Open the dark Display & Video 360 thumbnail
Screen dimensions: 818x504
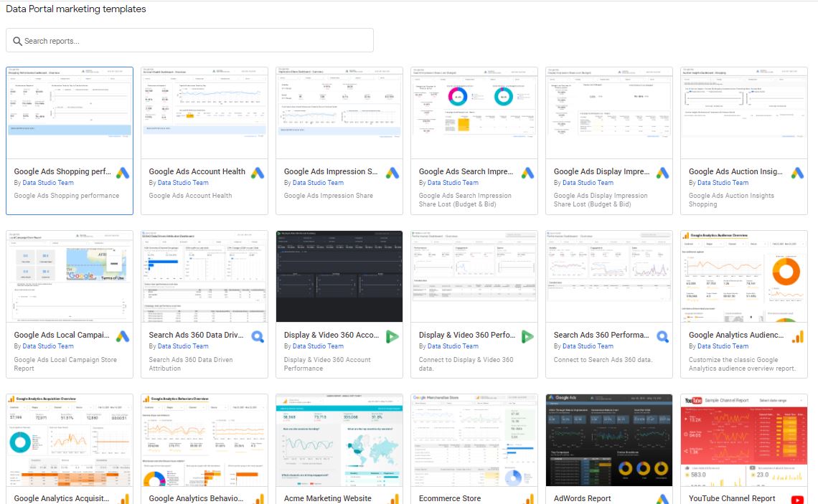339,277
